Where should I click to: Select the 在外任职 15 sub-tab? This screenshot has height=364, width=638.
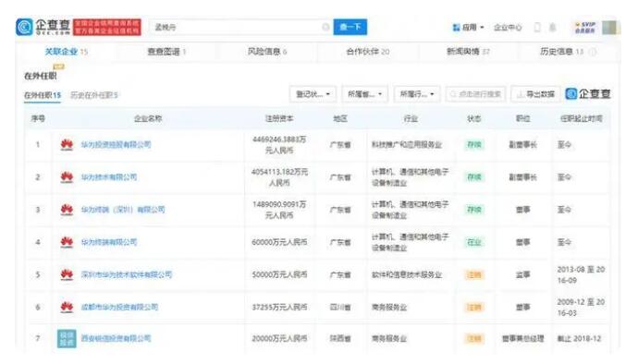(x=43, y=95)
